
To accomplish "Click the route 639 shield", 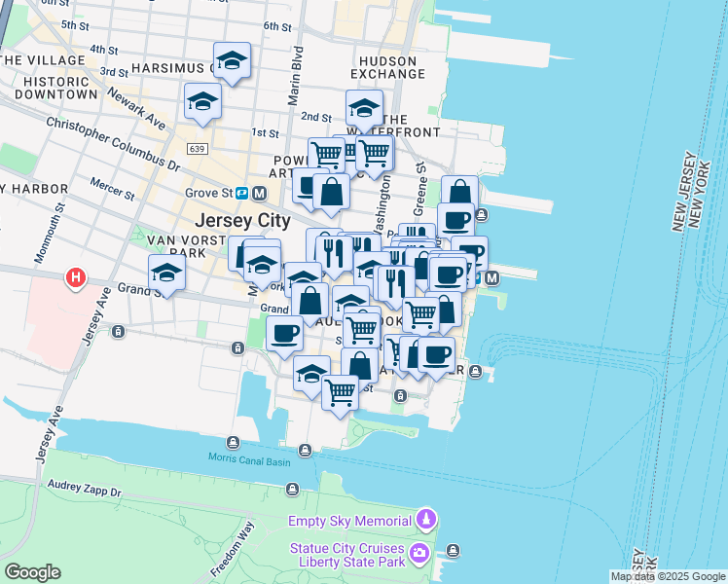I will coord(197,149).
